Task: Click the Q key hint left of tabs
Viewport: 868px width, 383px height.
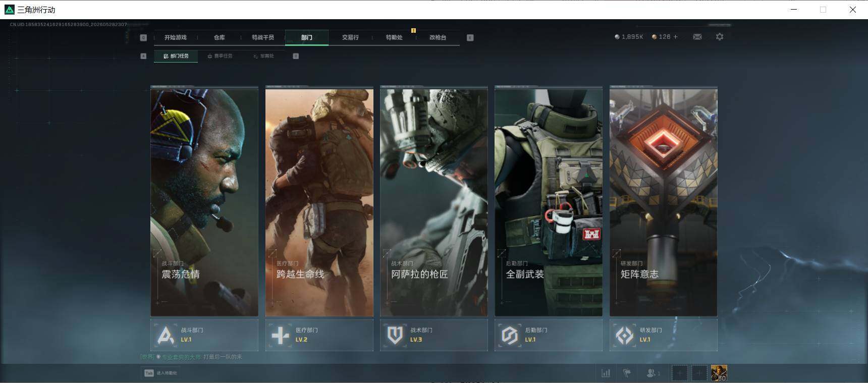Action: pyautogui.click(x=143, y=37)
